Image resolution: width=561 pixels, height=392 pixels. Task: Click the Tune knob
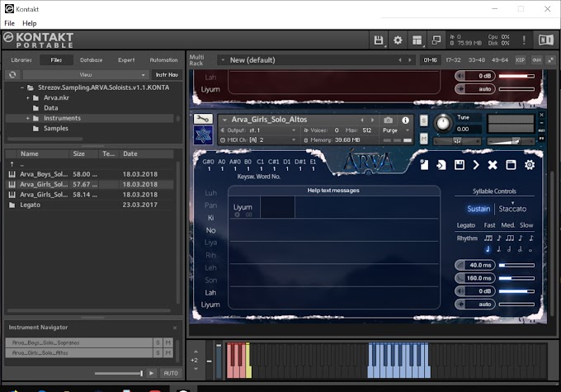443,123
